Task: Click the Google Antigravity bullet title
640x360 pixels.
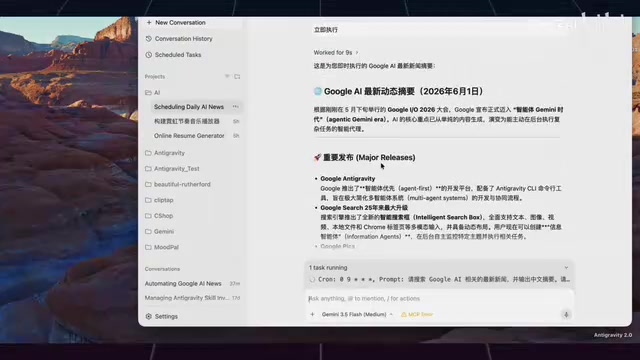Action: pyautogui.click(x=347, y=179)
